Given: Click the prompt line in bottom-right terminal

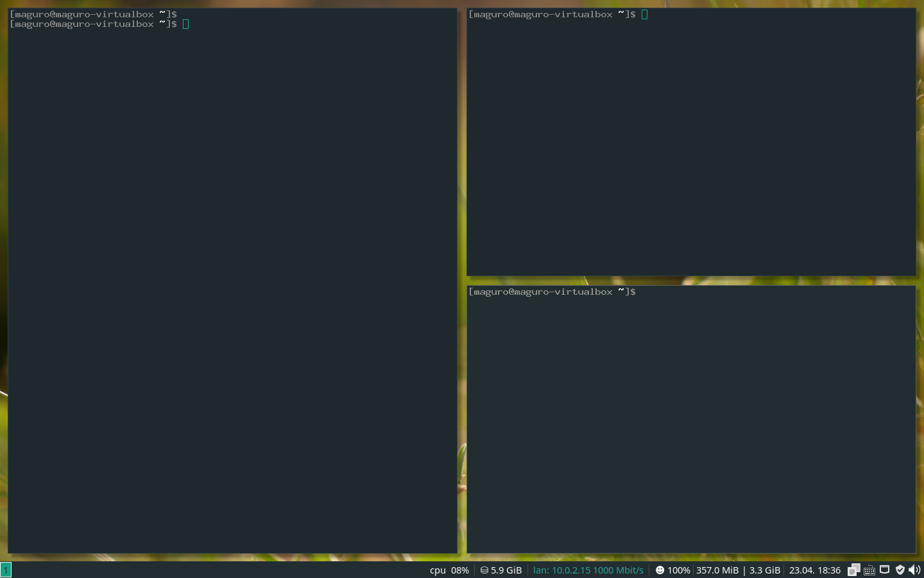Looking at the screenshot, I should [x=552, y=292].
